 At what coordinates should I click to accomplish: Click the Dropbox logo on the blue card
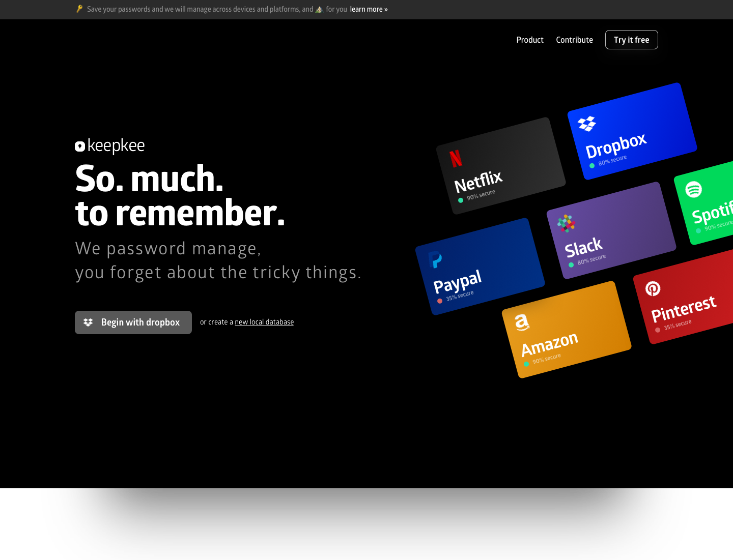point(587,124)
